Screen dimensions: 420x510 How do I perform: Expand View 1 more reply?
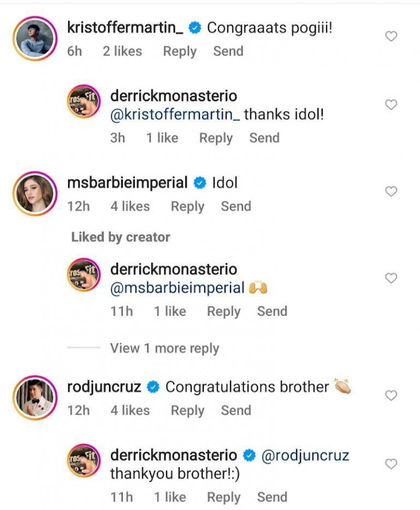pyautogui.click(x=164, y=348)
